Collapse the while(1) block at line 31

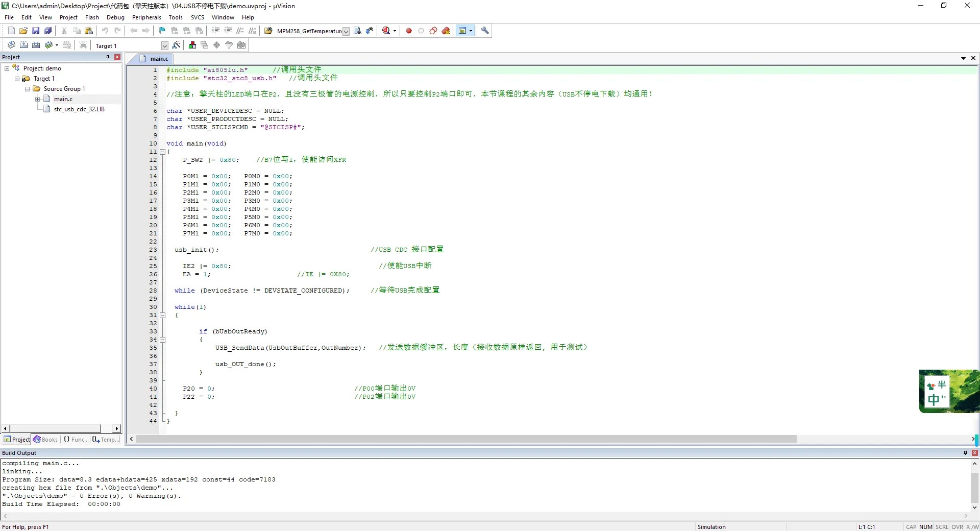[163, 315]
